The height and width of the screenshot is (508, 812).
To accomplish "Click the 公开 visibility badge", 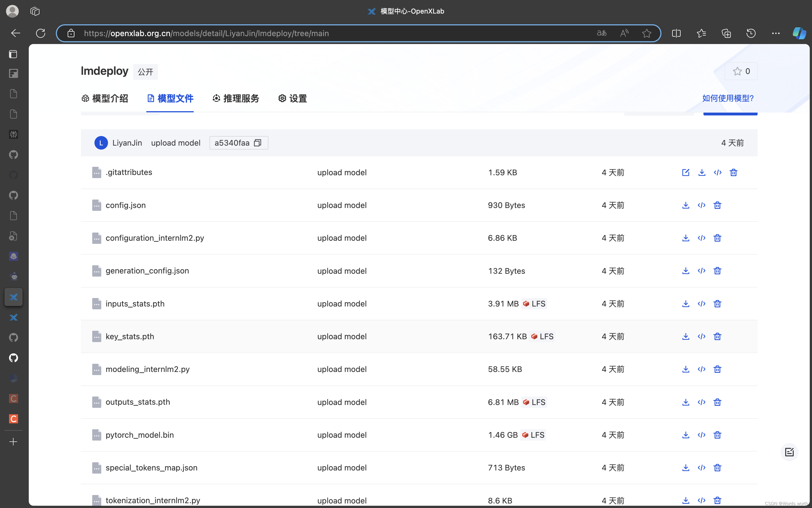I will 145,72.
